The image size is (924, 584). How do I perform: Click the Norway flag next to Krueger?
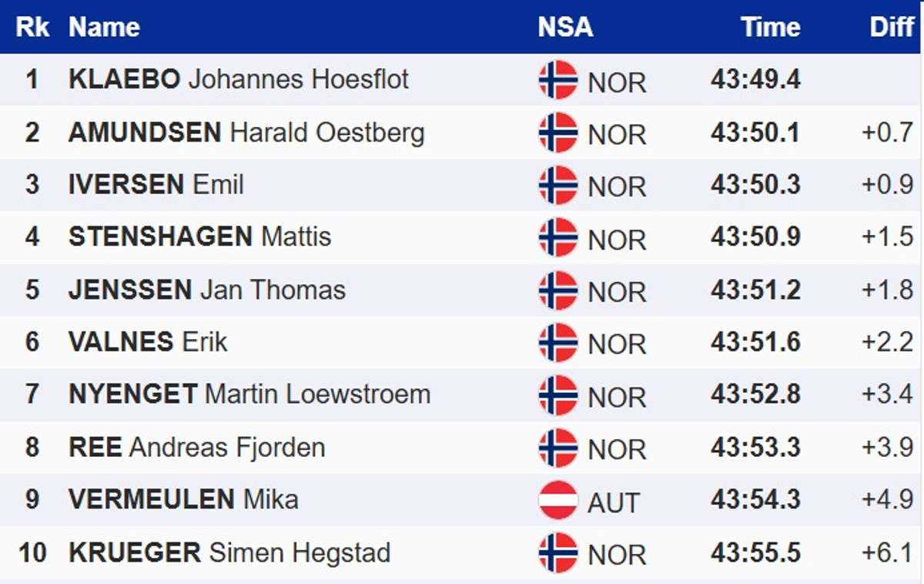coord(558,553)
